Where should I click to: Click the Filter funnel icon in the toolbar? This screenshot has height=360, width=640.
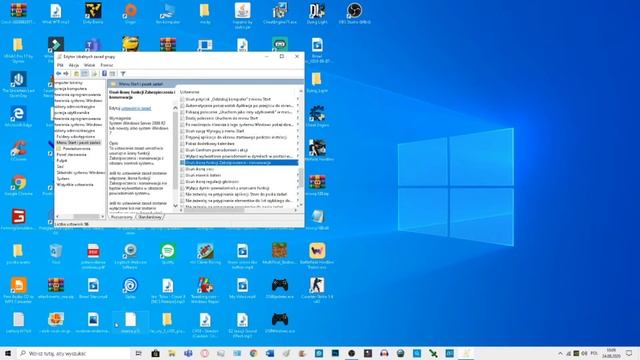pos(123,73)
